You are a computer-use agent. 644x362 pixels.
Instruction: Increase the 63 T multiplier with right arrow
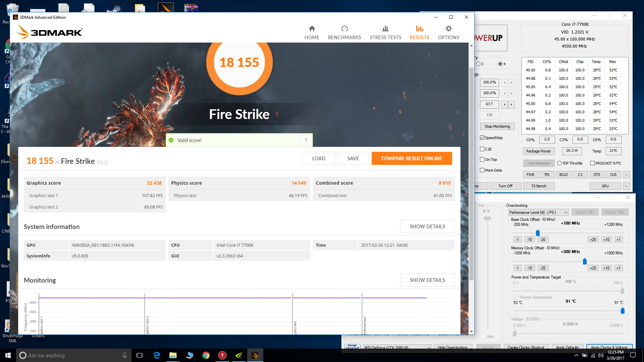coord(511,104)
